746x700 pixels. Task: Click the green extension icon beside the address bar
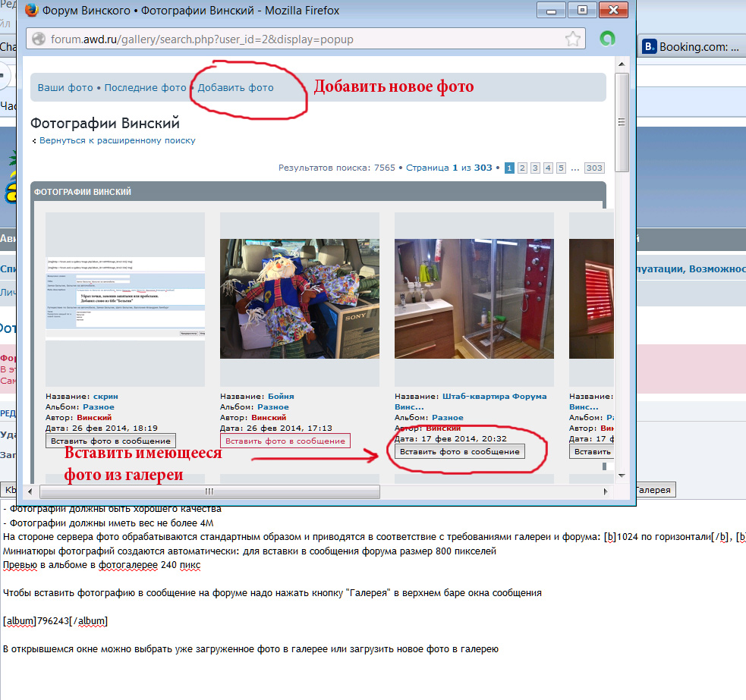coord(607,39)
